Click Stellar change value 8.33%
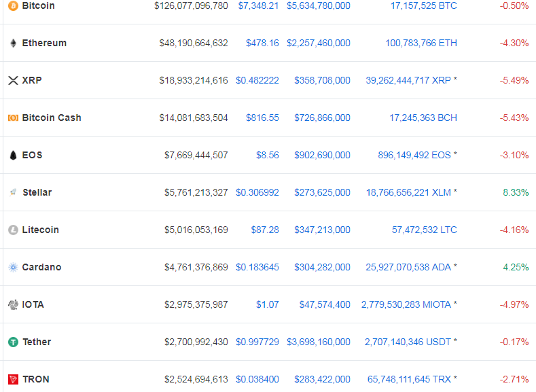Screen dimensions: 536x392 [x=516, y=192]
